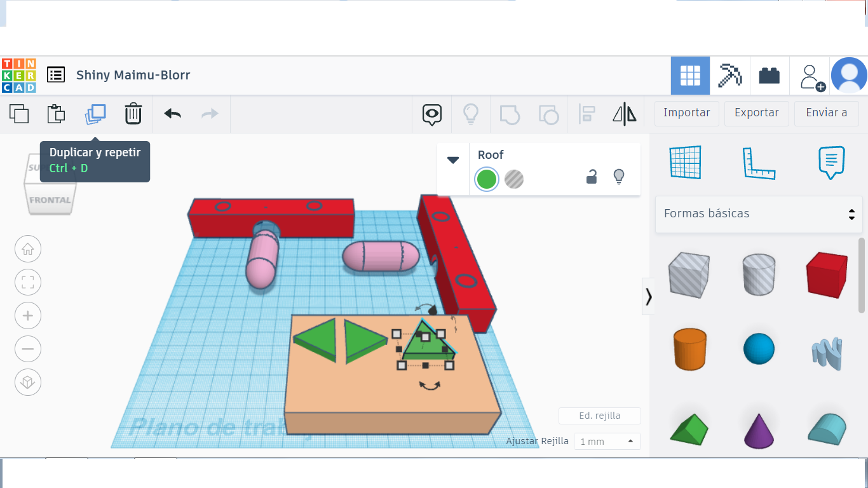Viewport: 868px width, 488px height.
Task: Switch to 3D design grid view
Action: click(690, 76)
